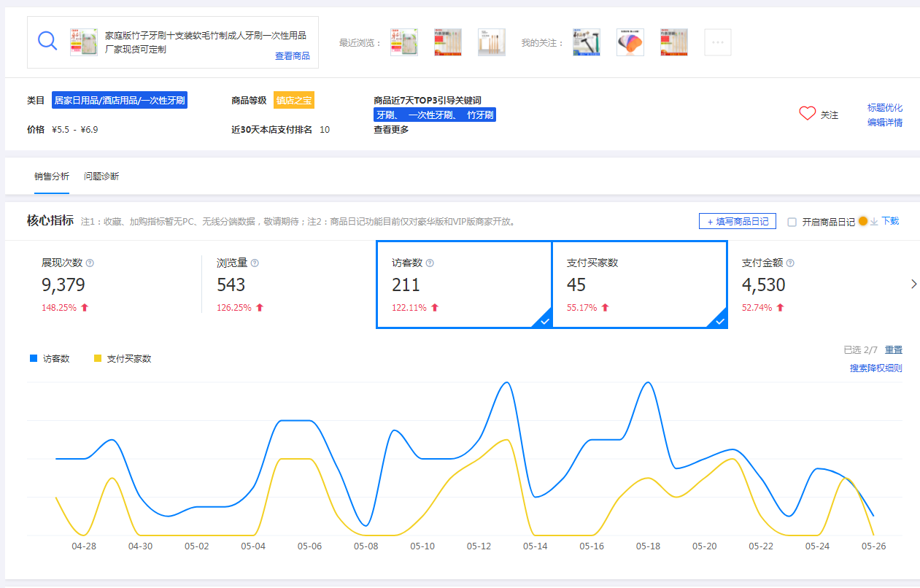Expand keywords via 查看更多

tap(391, 130)
